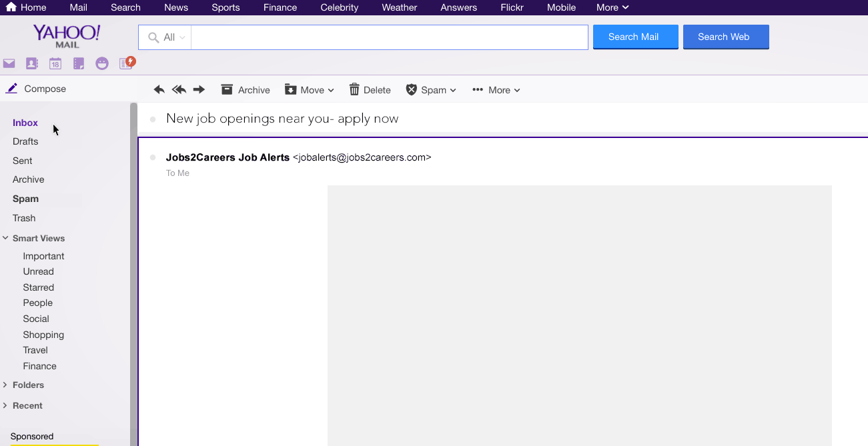Click the Reply arrow icon
This screenshot has height=446, width=868.
click(159, 89)
